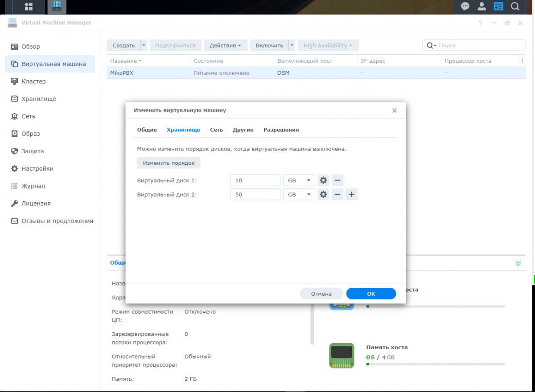Image resolution: width=535 pixels, height=392 pixels.
Task: Click the Создать button
Action: (123, 45)
